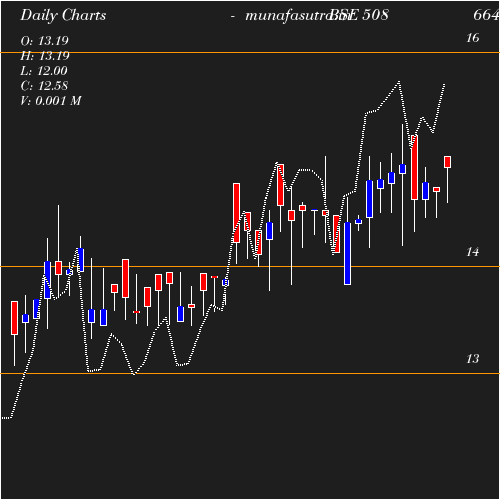Select the long blue candle crossing the 14 line
Viewport: 500px width, 500px height.
tap(347, 253)
